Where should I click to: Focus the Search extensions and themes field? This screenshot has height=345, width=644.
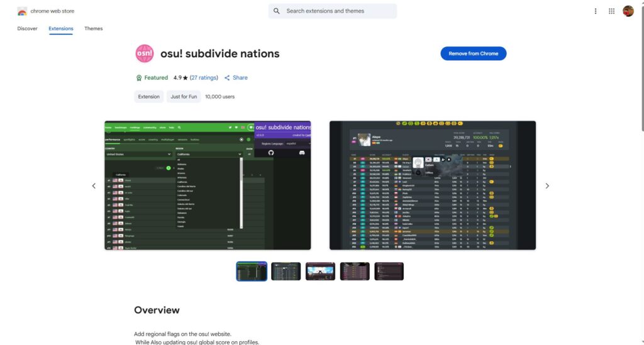tap(333, 11)
